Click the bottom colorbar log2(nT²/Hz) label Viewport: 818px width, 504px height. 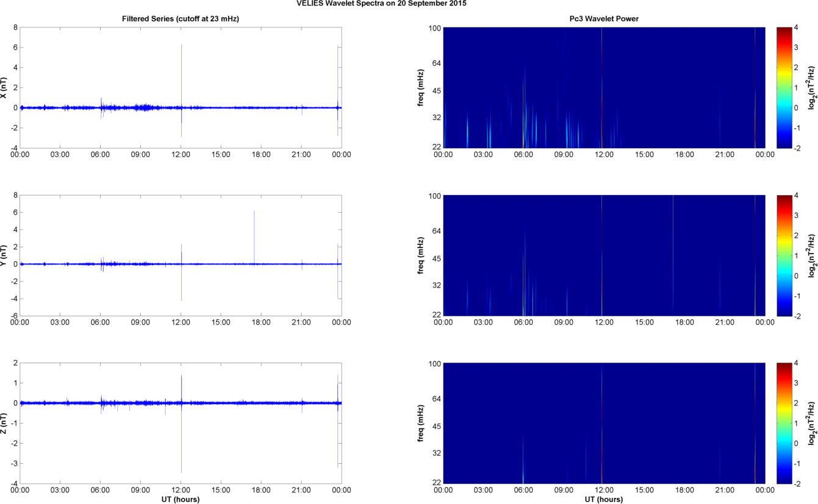(x=813, y=424)
